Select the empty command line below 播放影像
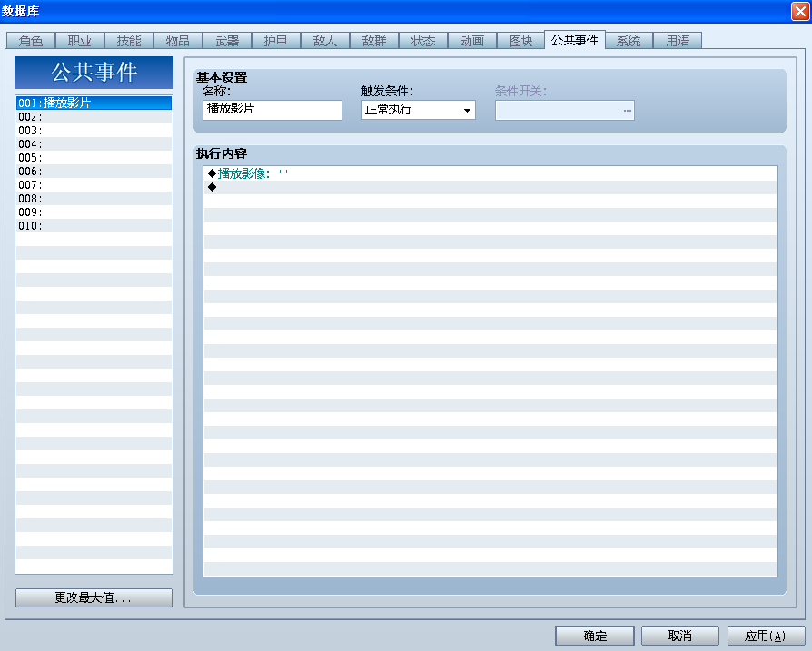812x651 pixels. [490, 187]
